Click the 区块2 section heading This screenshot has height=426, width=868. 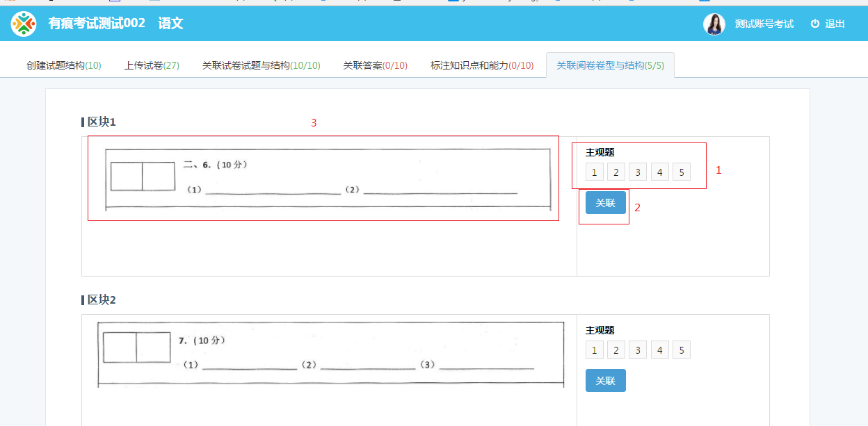pyautogui.click(x=102, y=300)
